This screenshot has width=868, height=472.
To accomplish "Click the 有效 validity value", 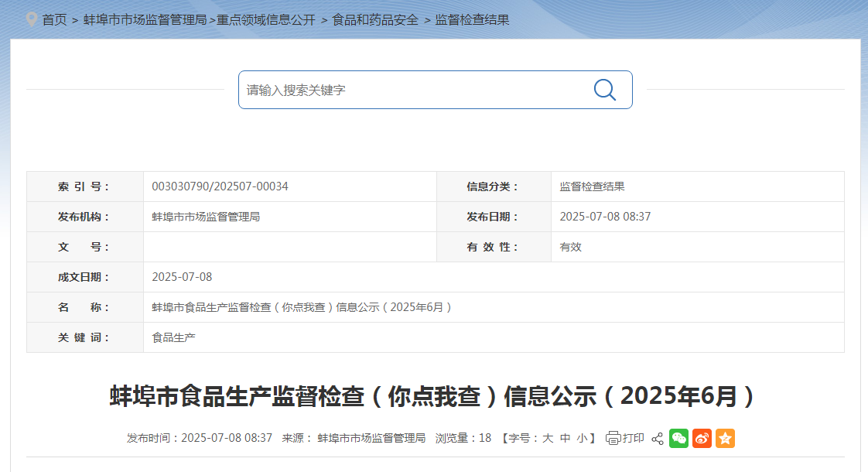I will click(570, 247).
